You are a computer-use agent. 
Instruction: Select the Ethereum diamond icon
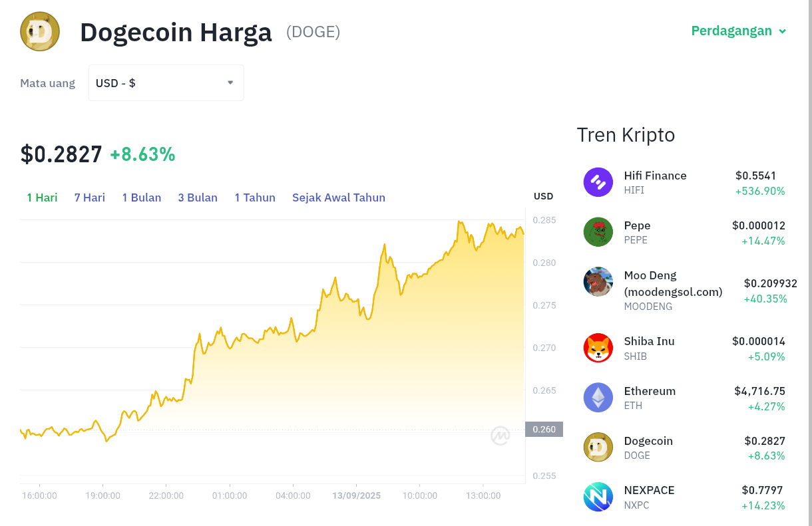(x=598, y=398)
